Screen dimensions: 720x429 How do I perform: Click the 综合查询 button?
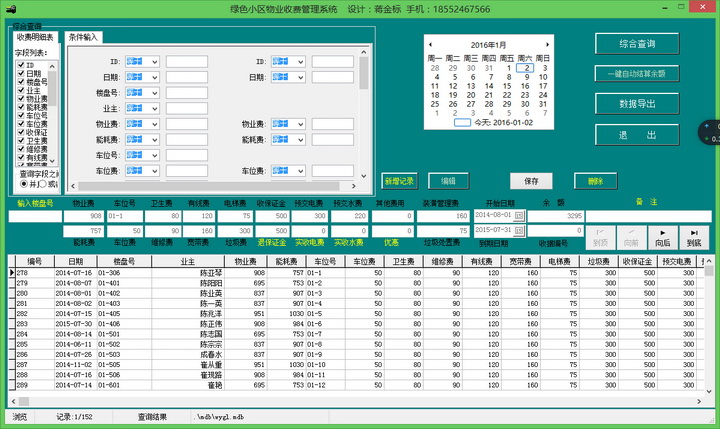[x=636, y=44]
